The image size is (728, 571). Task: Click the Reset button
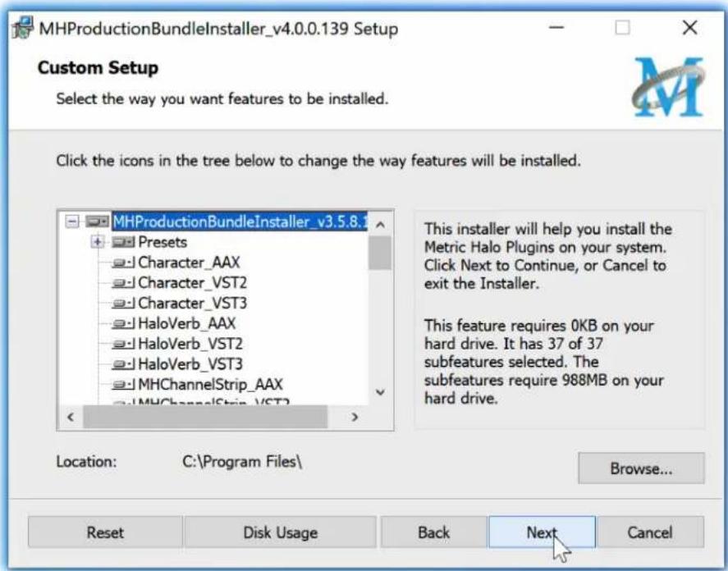coord(105,532)
